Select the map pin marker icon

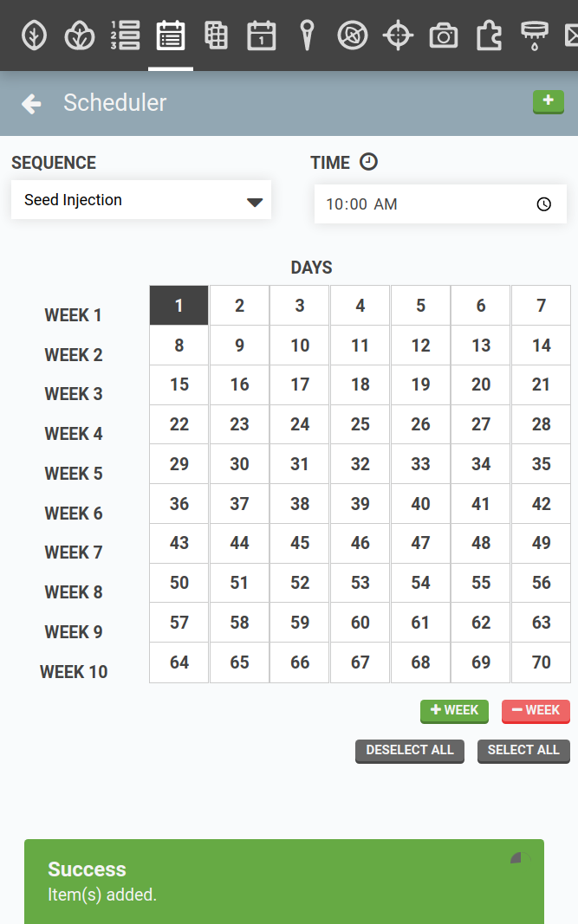(x=307, y=36)
